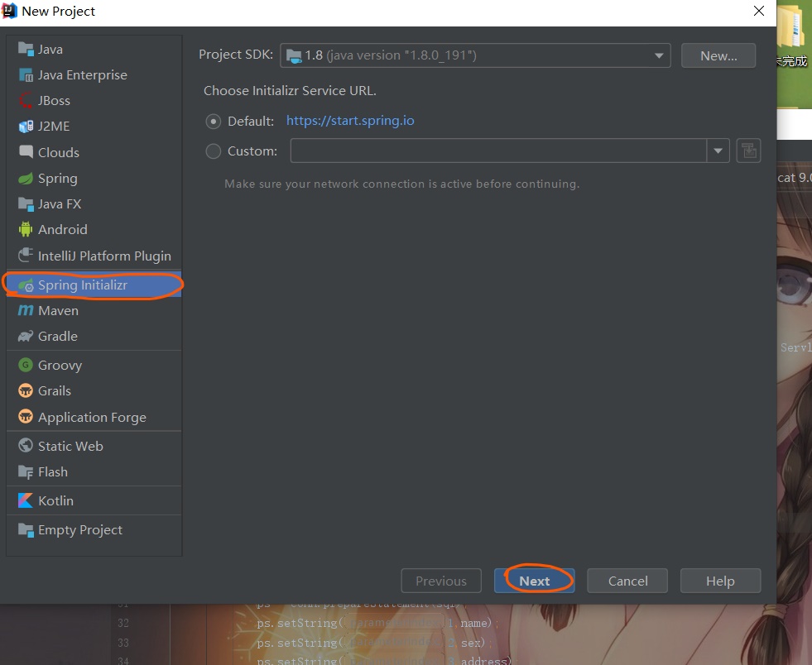Select the Default service URL radio button
812x665 pixels.
tap(213, 122)
